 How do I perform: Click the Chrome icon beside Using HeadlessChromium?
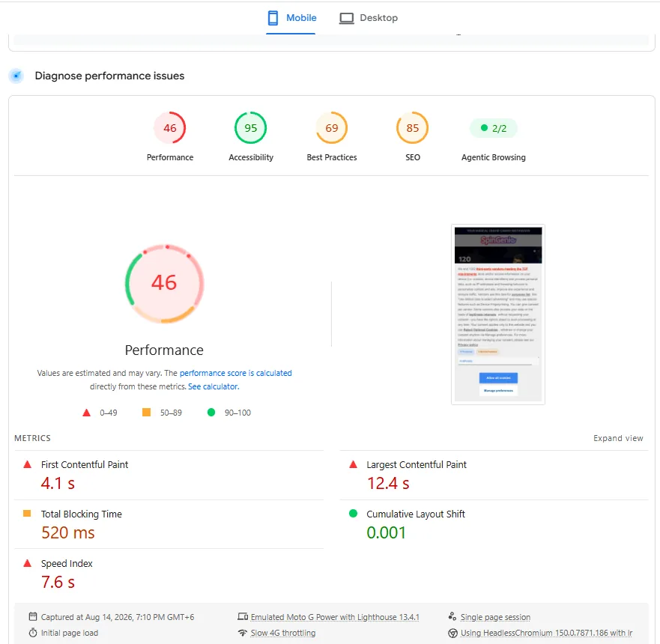(452, 633)
